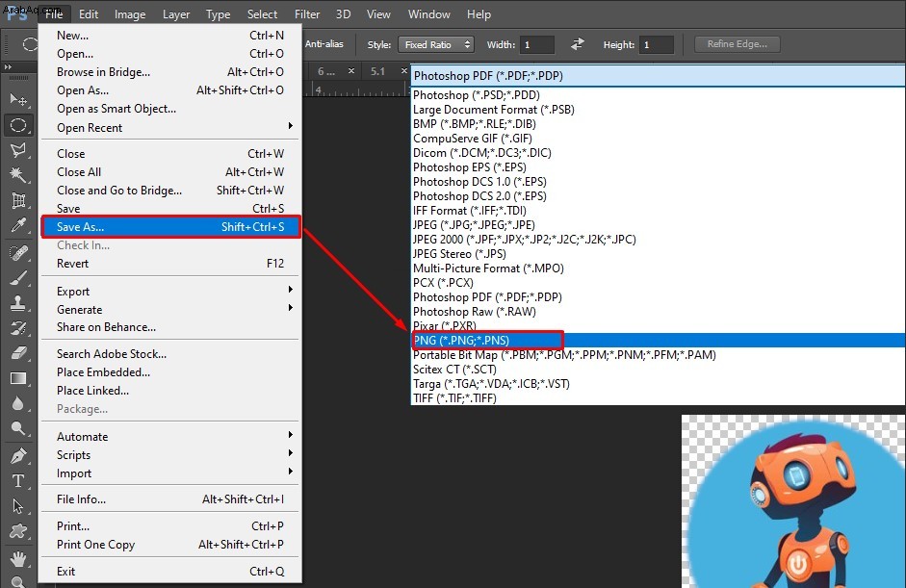
Task: Select Large Document Format (*.PSB)
Action: tap(659, 109)
